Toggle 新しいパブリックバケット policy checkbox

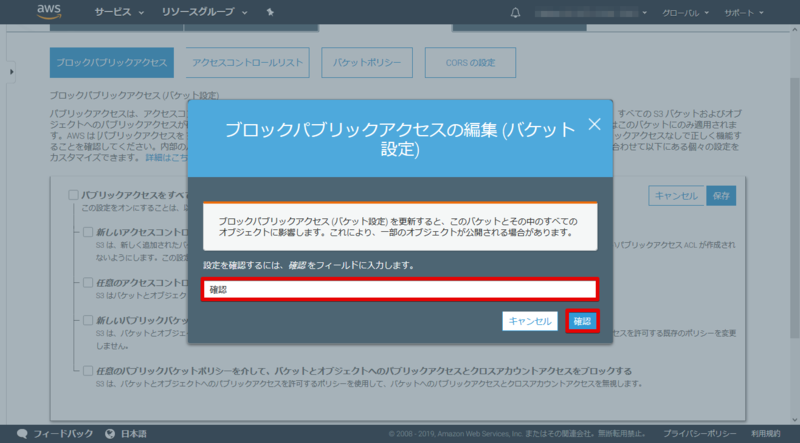tap(88, 321)
